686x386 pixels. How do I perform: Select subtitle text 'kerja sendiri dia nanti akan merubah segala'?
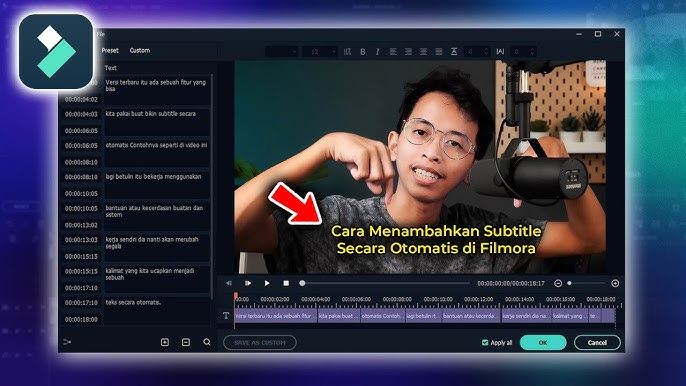pos(157,249)
